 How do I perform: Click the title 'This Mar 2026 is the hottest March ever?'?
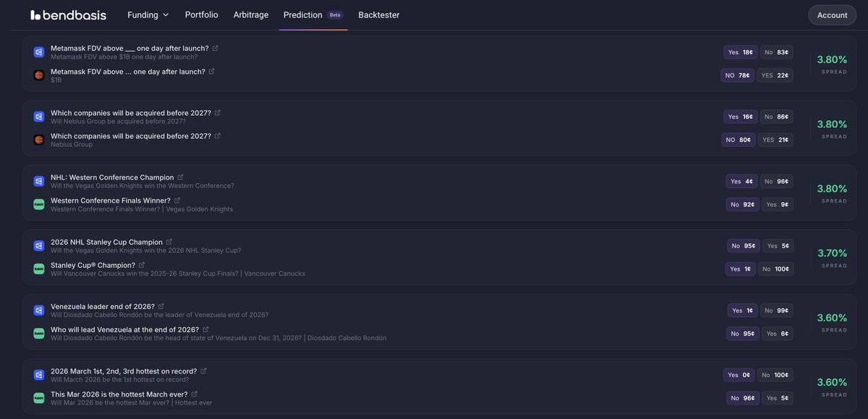(x=119, y=394)
